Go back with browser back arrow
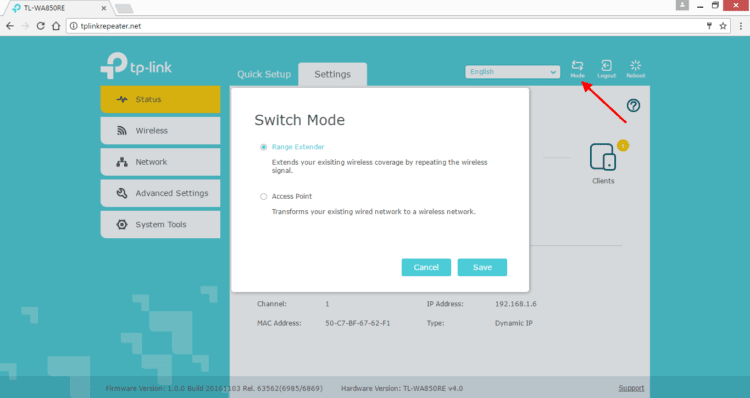Image resolution: width=750 pixels, height=398 pixels. (x=10, y=26)
